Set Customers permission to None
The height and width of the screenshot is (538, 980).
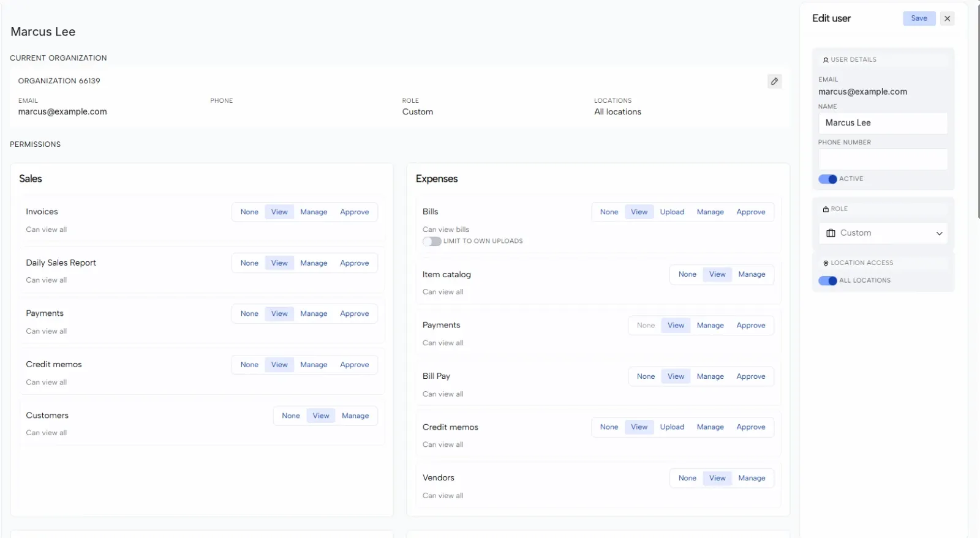[x=291, y=416]
